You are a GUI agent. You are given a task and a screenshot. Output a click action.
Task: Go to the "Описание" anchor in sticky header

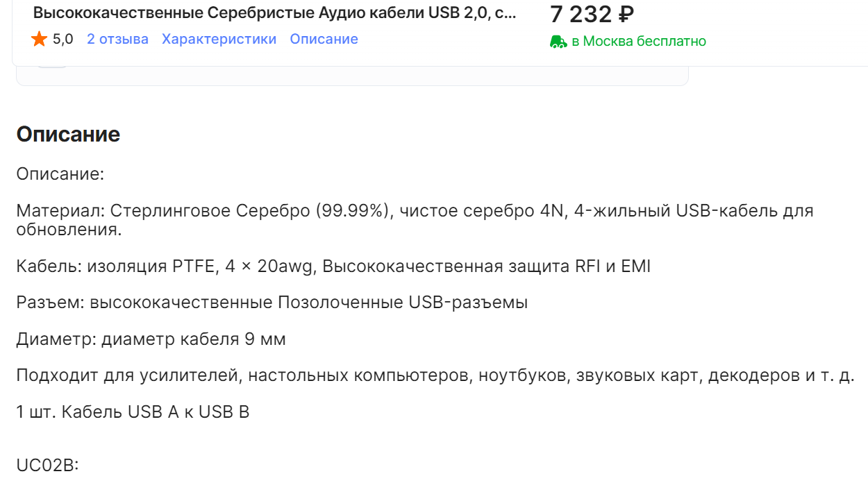tap(324, 40)
